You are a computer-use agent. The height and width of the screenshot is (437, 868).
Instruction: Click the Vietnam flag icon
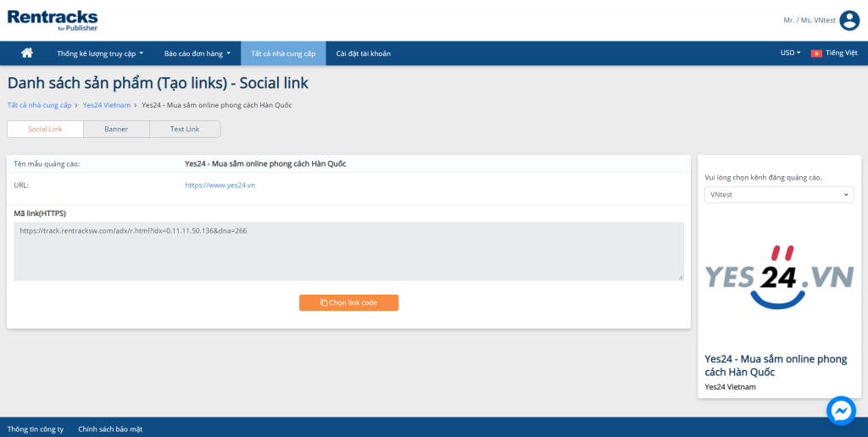click(816, 53)
